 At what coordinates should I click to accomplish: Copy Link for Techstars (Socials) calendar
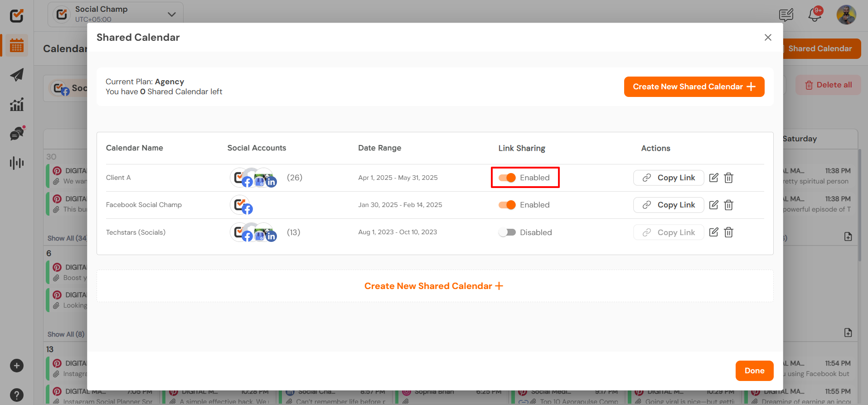pos(669,232)
